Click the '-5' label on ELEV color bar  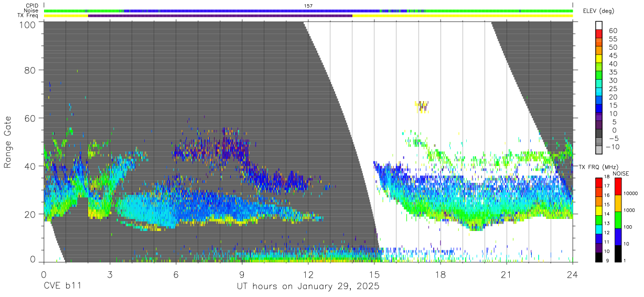[x=613, y=138]
